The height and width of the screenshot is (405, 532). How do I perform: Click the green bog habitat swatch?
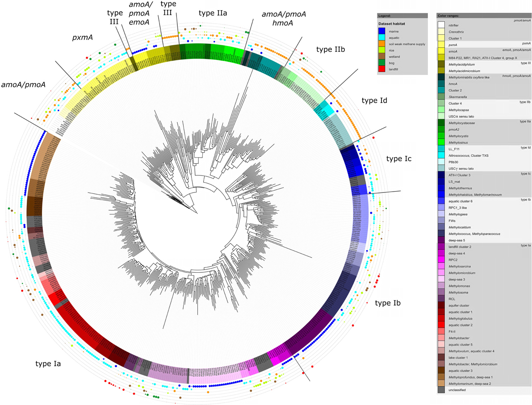pos(382,63)
